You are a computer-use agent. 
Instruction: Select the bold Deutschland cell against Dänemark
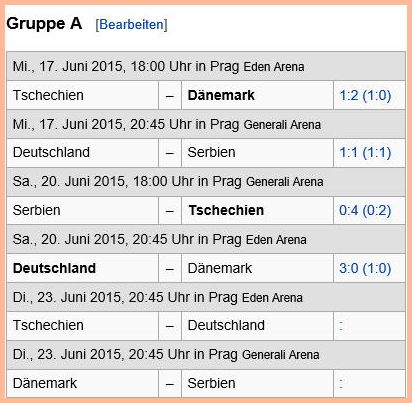pyautogui.click(x=82, y=268)
